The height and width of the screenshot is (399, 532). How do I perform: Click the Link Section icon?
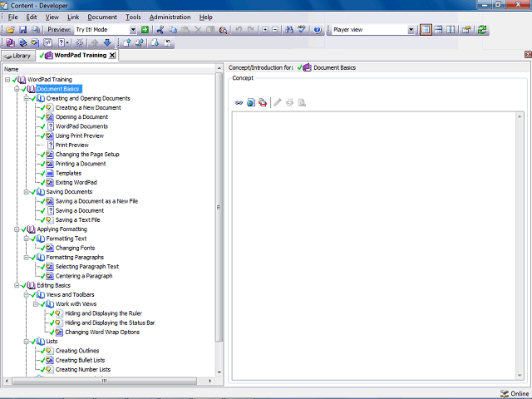click(22, 42)
